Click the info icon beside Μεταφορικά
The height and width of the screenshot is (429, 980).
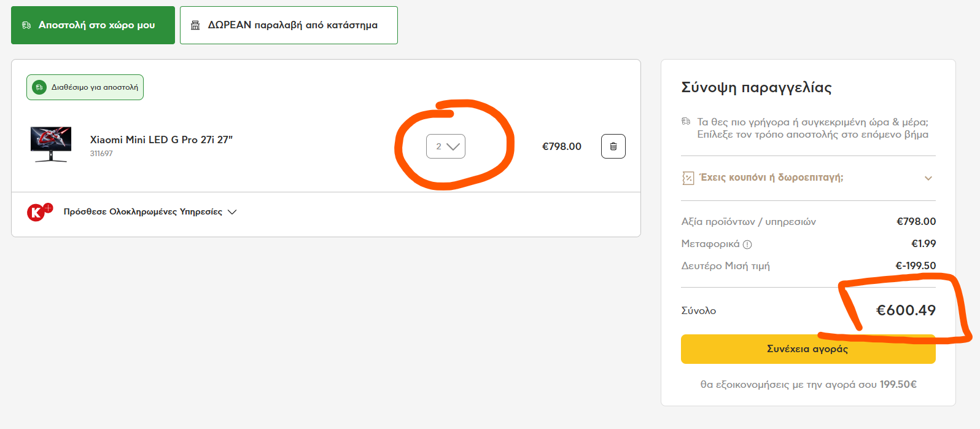tap(747, 245)
